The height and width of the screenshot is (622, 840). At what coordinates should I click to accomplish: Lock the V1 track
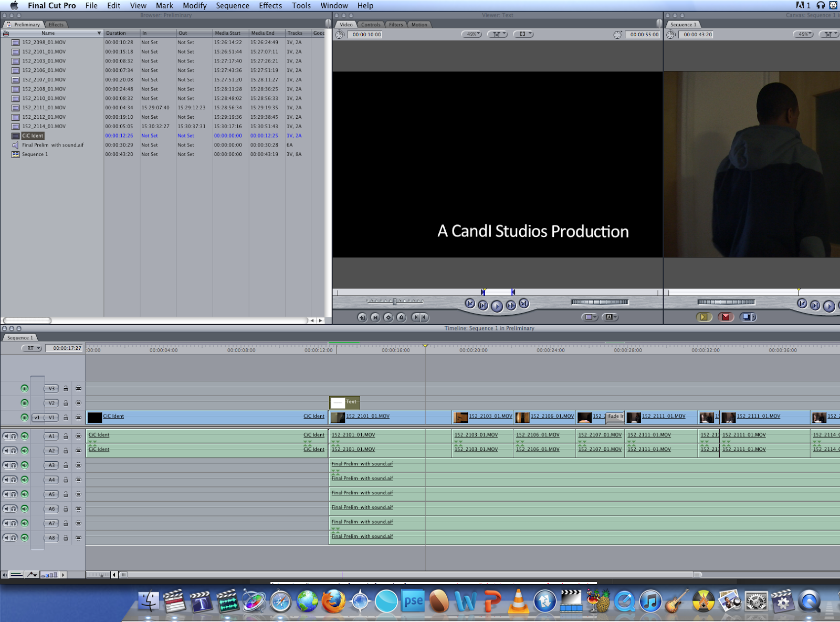click(66, 418)
